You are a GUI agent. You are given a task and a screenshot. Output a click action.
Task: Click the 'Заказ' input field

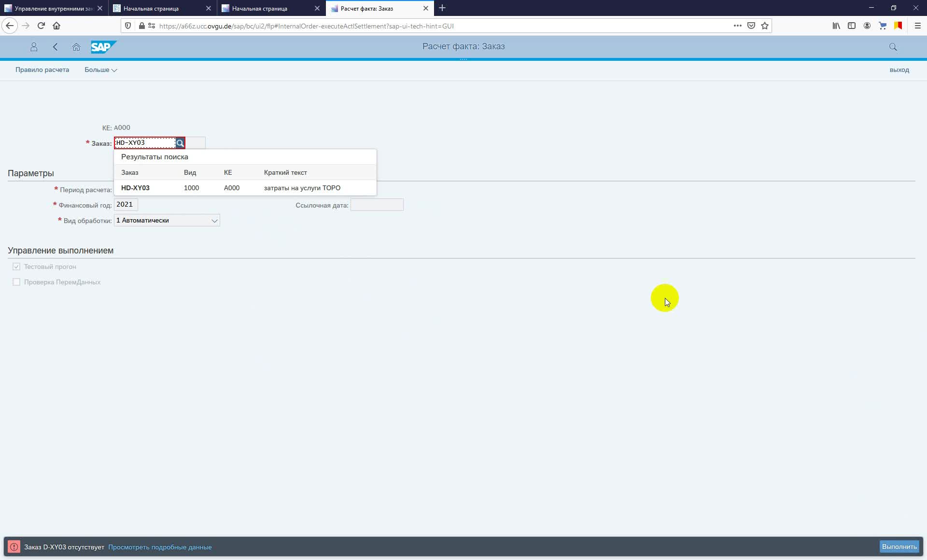tap(145, 143)
